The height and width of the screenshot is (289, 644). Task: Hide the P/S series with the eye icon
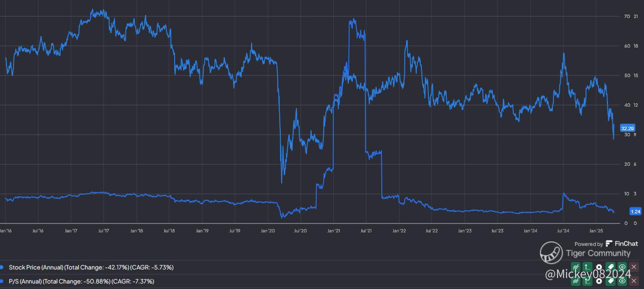tap(622, 281)
